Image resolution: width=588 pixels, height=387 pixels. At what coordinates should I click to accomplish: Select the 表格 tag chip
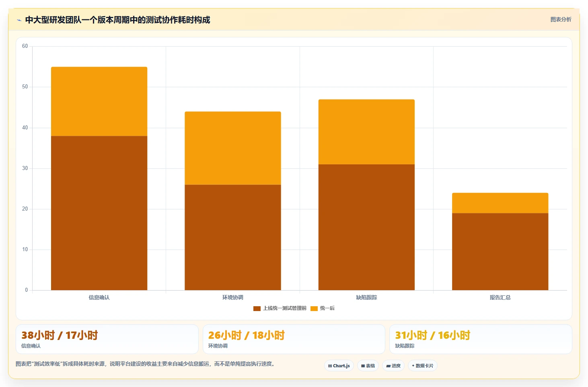point(368,366)
